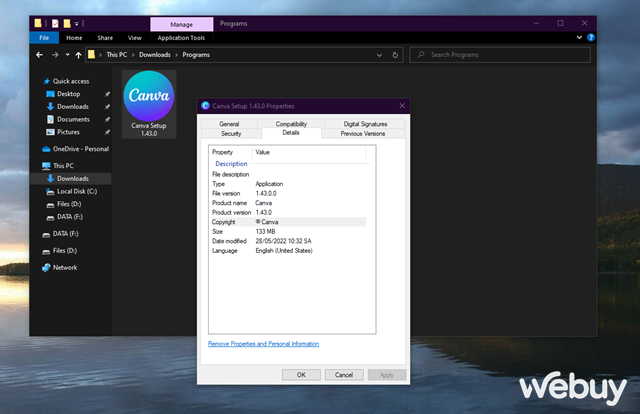Expand the address bar history dropdown
Screen dimensions: 640x414
[379, 55]
